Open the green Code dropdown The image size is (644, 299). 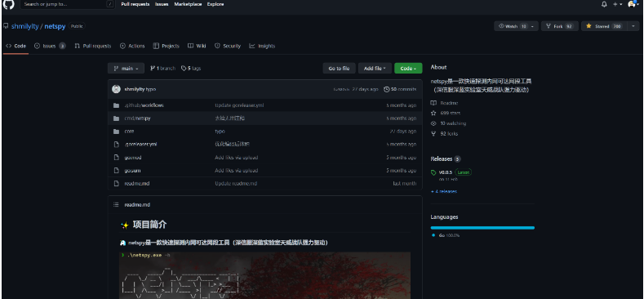point(408,69)
